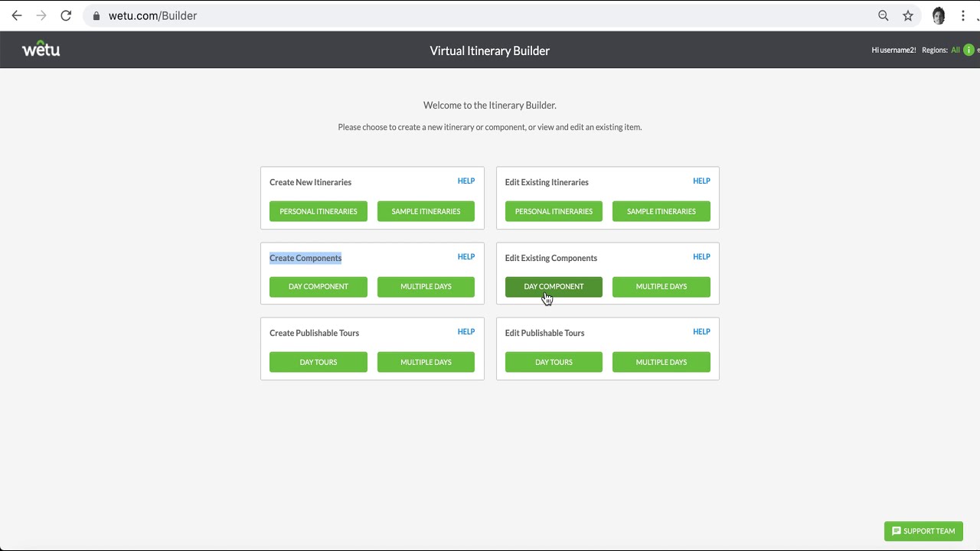The height and width of the screenshot is (551, 980).
Task: Click 'Edit Publishable Tours' heading
Action: (544, 333)
